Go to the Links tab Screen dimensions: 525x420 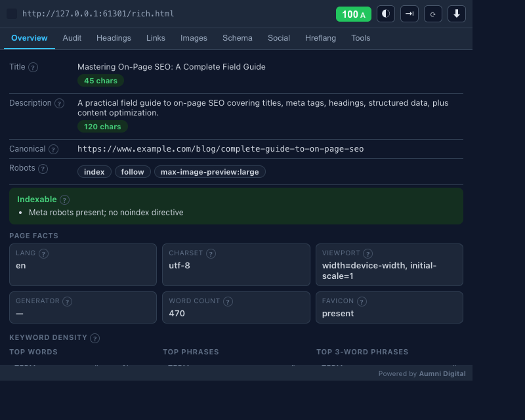(156, 38)
